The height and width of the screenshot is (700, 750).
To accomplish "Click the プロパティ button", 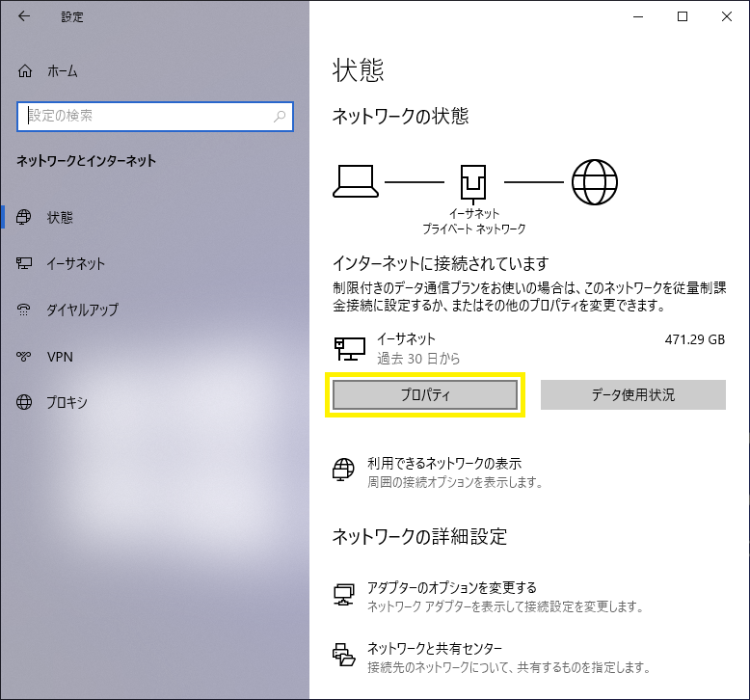I will click(x=425, y=394).
